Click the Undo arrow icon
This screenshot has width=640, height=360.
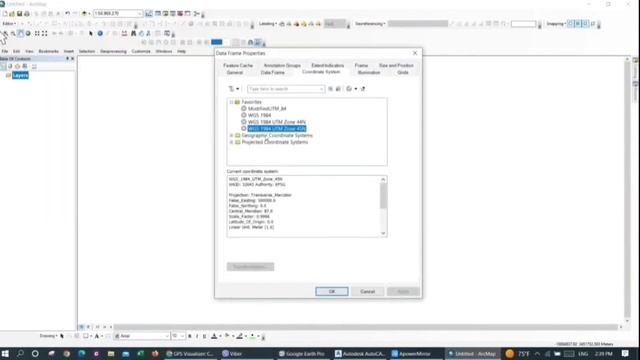[68, 14]
